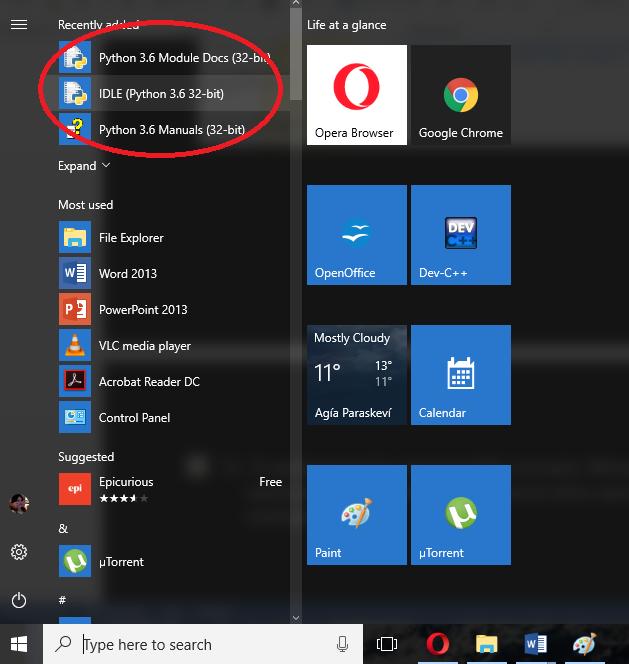This screenshot has height=664, width=629.
Task: Open the Dev-C++ tile
Action: pos(461,235)
